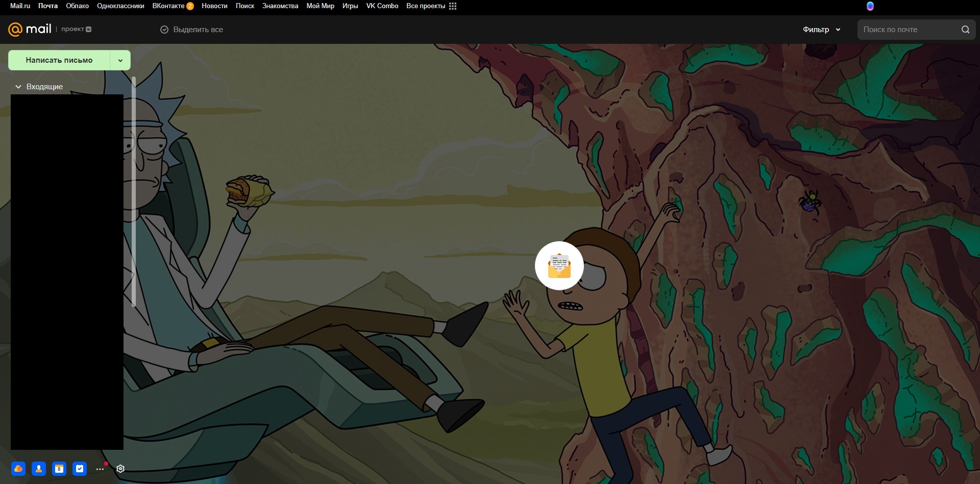
Task: Open Одноклассники in top navigation
Action: pyautogui.click(x=120, y=6)
